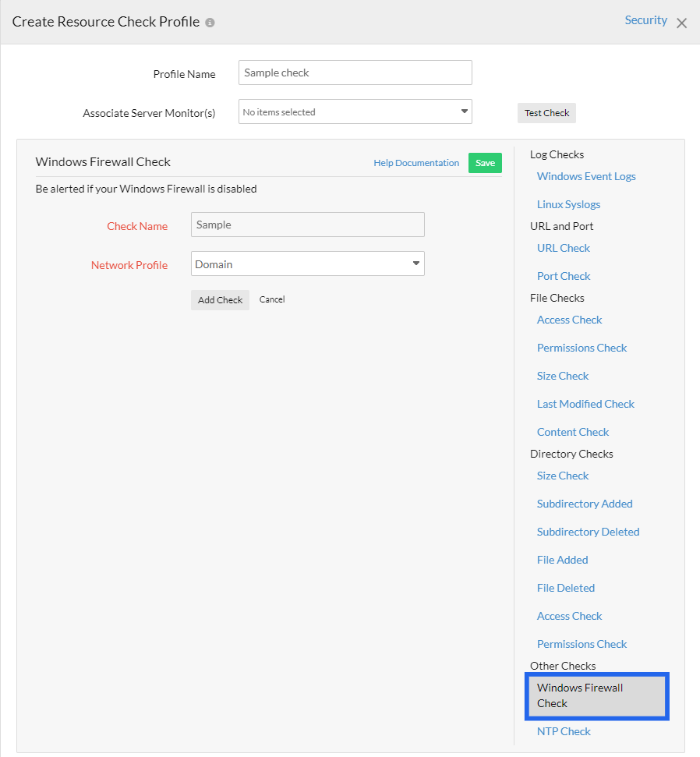Image resolution: width=700 pixels, height=757 pixels.
Task: Open the Security link in the header
Action: pos(646,20)
